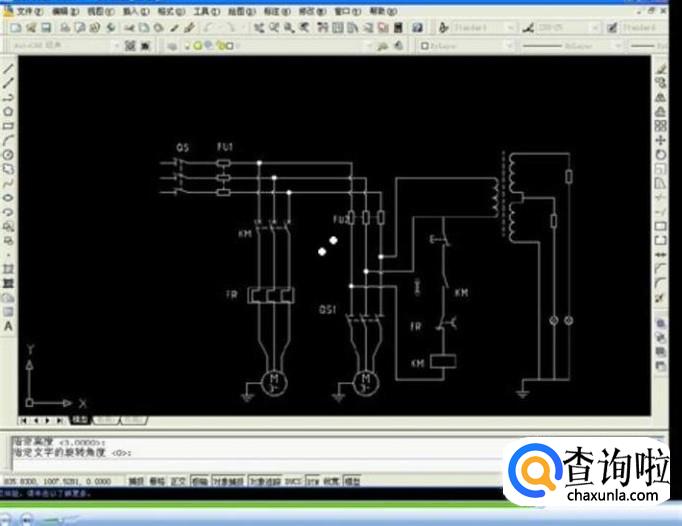Select the Move tool
The image size is (682, 526).
tap(661, 140)
